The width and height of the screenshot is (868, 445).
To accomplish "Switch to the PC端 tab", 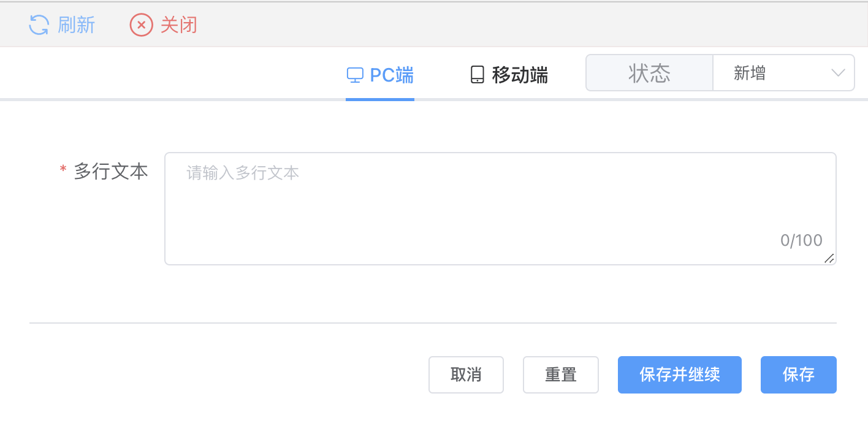I will [x=380, y=75].
